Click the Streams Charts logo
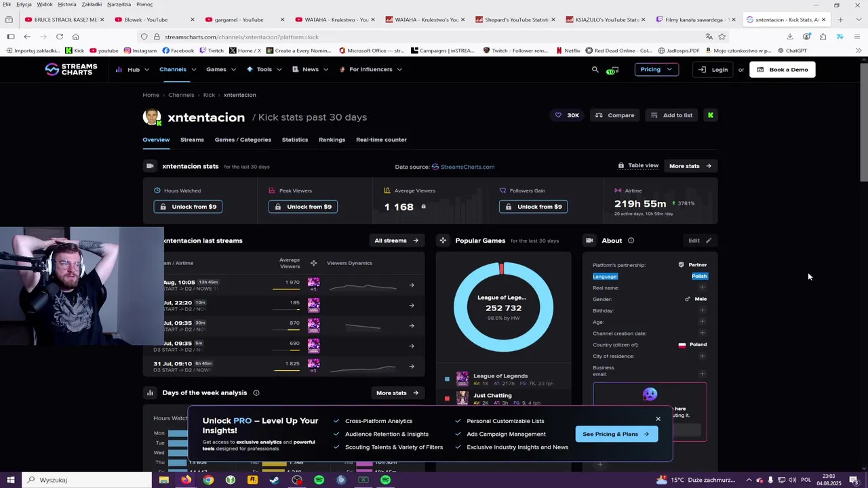 (71, 69)
